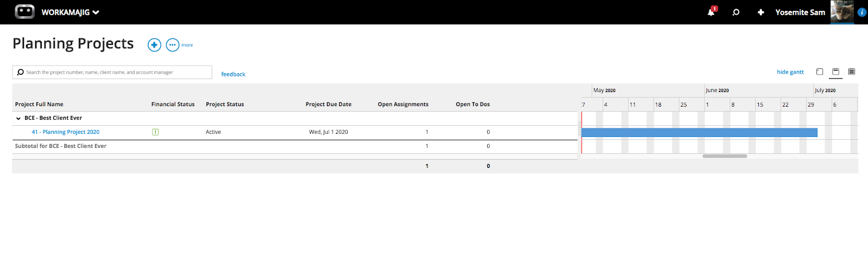Image resolution: width=868 pixels, height=266 pixels.
Task: Click the green financial status alert icon
Action: click(155, 132)
